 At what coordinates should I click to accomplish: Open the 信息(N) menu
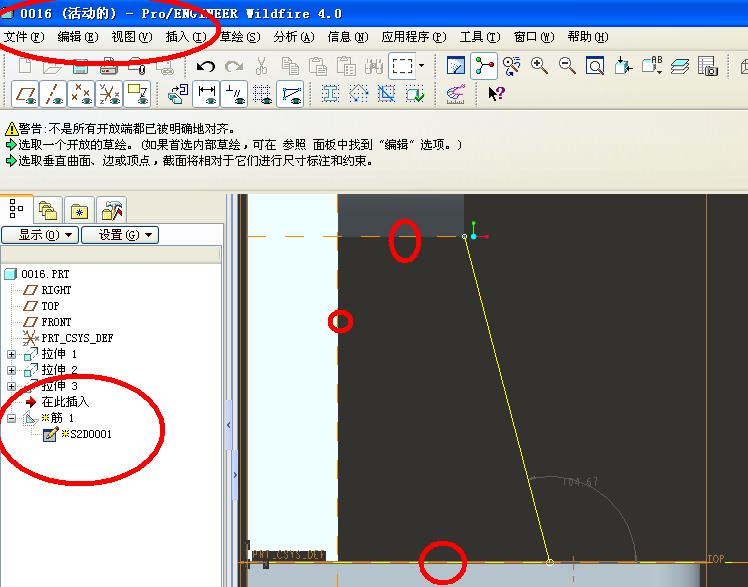[348, 37]
